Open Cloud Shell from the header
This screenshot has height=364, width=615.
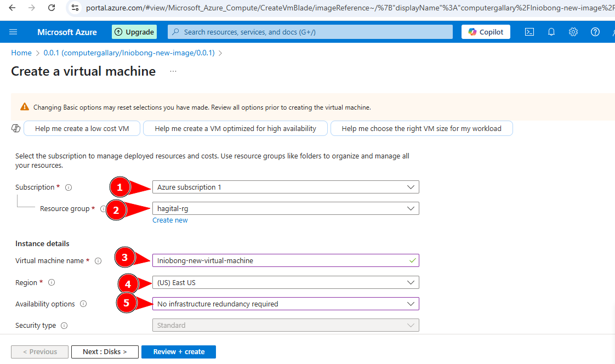point(529,32)
